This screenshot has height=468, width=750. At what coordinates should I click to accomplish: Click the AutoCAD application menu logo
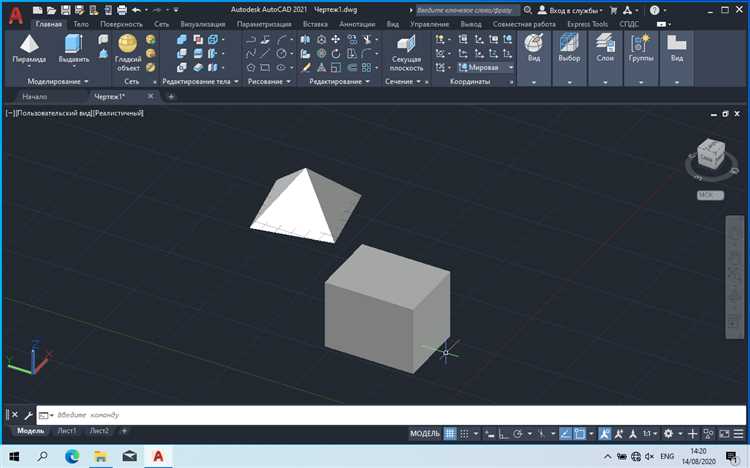point(16,15)
